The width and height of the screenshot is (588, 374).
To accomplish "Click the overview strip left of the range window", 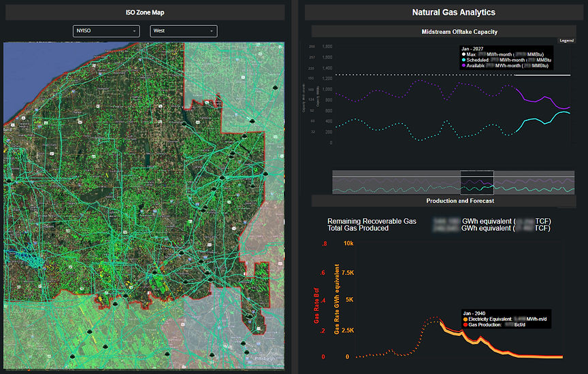I will pos(396,182).
